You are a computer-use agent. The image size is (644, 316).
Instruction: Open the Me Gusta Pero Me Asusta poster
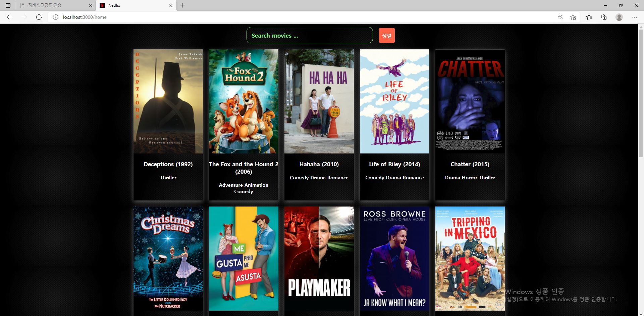244,259
